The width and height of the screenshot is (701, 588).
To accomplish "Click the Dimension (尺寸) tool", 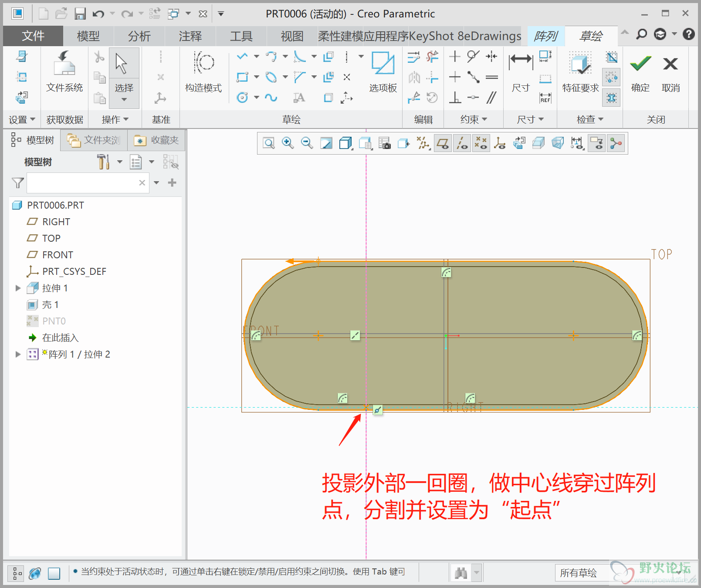I will coord(521,72).
